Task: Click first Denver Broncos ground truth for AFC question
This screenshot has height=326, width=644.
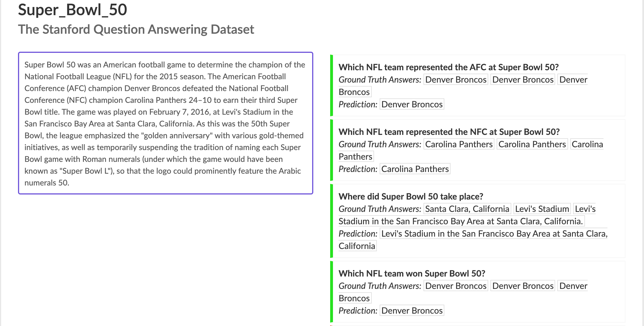Action: (456, 80)
